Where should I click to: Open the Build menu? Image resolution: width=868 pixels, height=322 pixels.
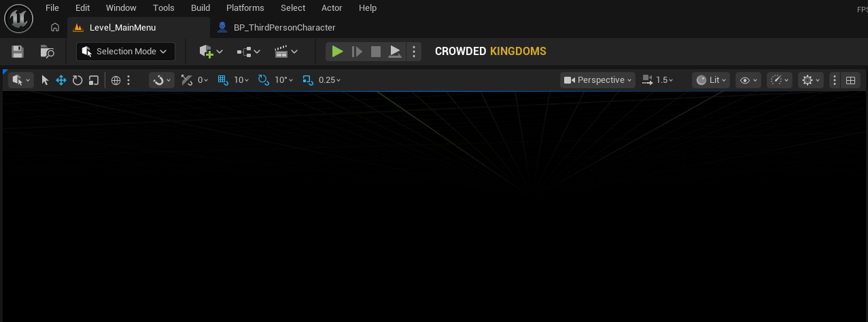click(x=201, y=8)
